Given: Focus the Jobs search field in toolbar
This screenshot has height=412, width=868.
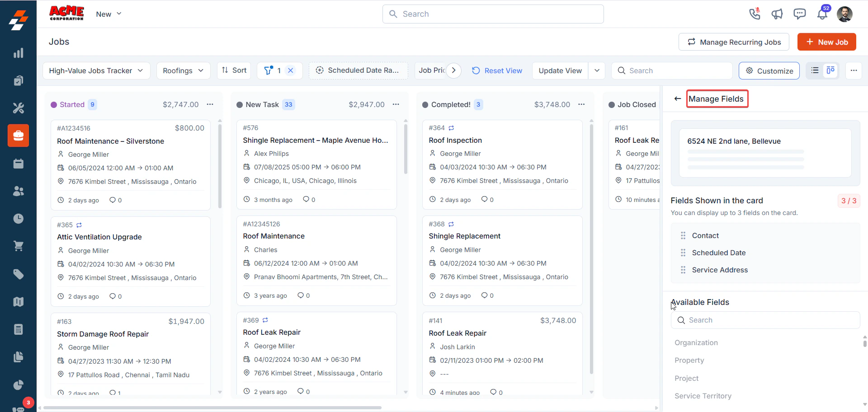Looking at the screenshot, I should (672, 70).
